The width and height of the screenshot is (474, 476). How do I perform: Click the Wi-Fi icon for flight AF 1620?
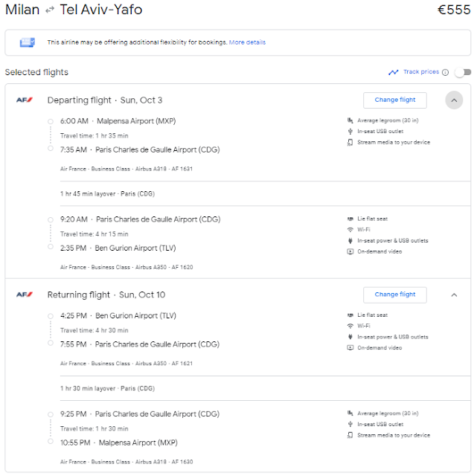350,230
